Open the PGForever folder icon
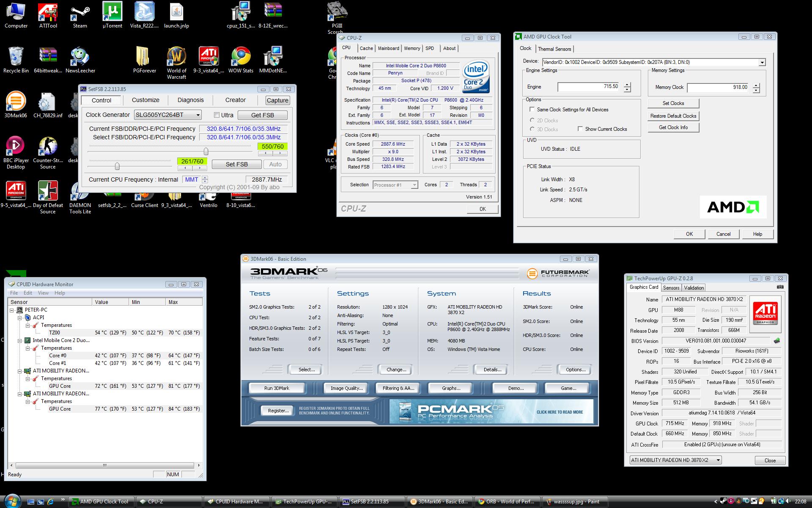Viewport: 812px width, 508px height. [x=144, y=60]
